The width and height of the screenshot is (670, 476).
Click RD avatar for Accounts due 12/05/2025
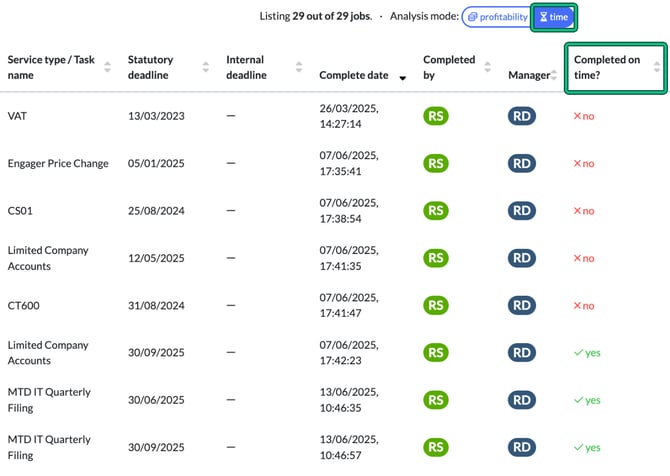coord(522,258)
